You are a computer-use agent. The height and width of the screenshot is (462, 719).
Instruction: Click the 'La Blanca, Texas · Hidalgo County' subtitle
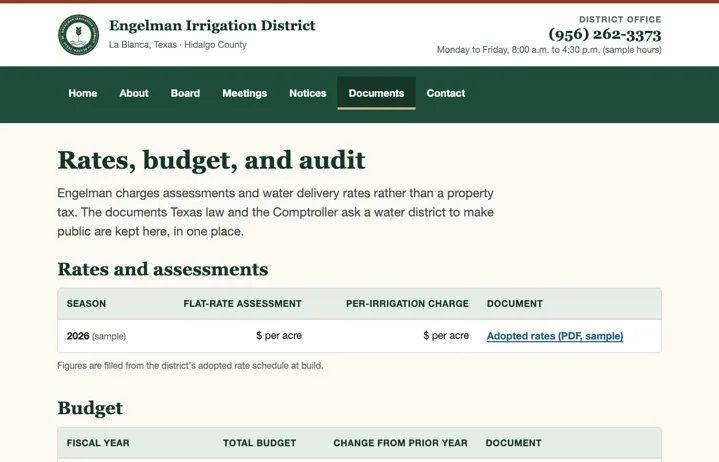(x=178, y=45)
